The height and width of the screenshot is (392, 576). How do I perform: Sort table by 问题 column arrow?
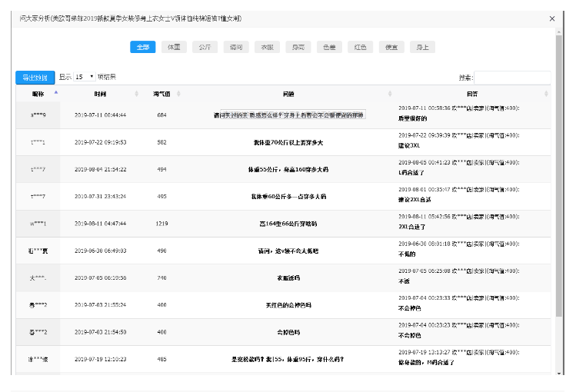click(390, 94)
